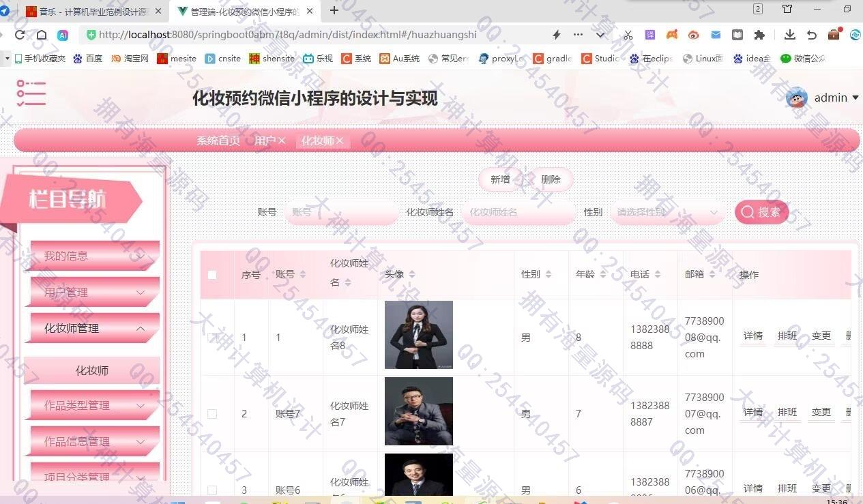Open 排班 for row with account 1

787,336
